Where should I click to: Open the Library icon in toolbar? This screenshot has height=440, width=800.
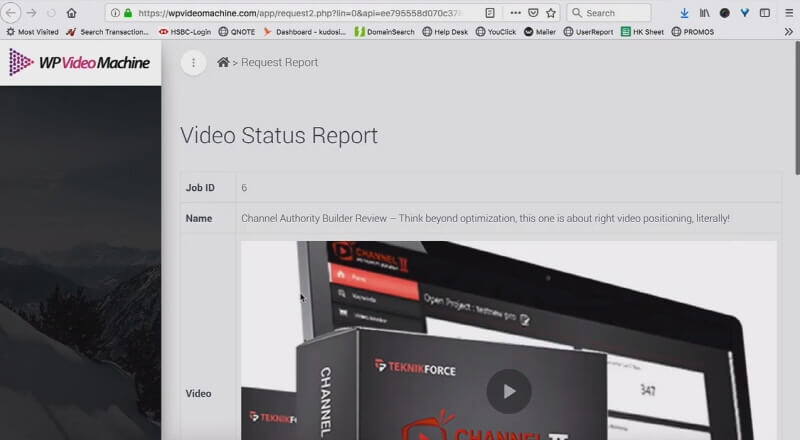click(704, 13)
